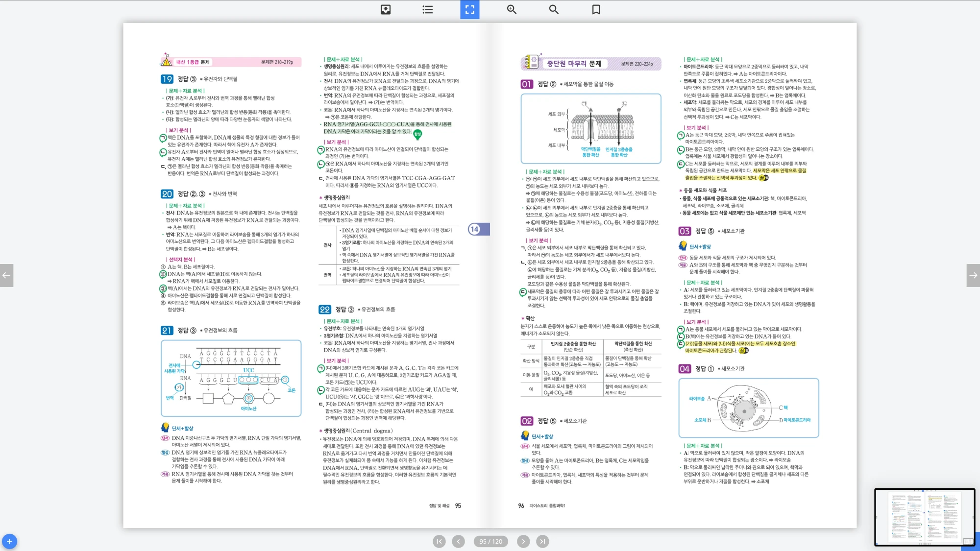The image size is (980, 551).
Task: Click right edge arrow to flip forward
Action: [973, 275]
